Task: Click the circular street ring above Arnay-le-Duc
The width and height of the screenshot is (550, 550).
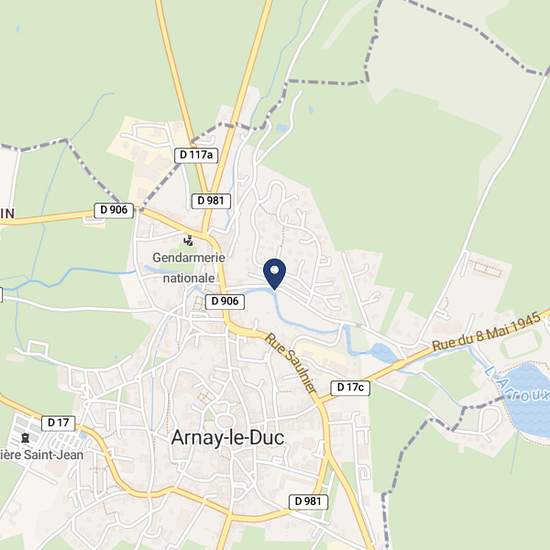Action: pos(224,420)
